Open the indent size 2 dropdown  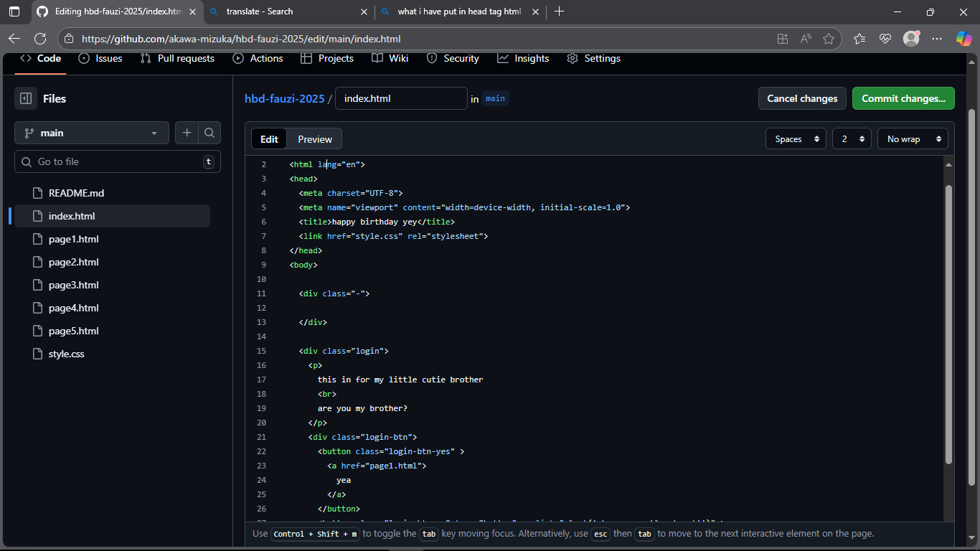pos(852,139)
